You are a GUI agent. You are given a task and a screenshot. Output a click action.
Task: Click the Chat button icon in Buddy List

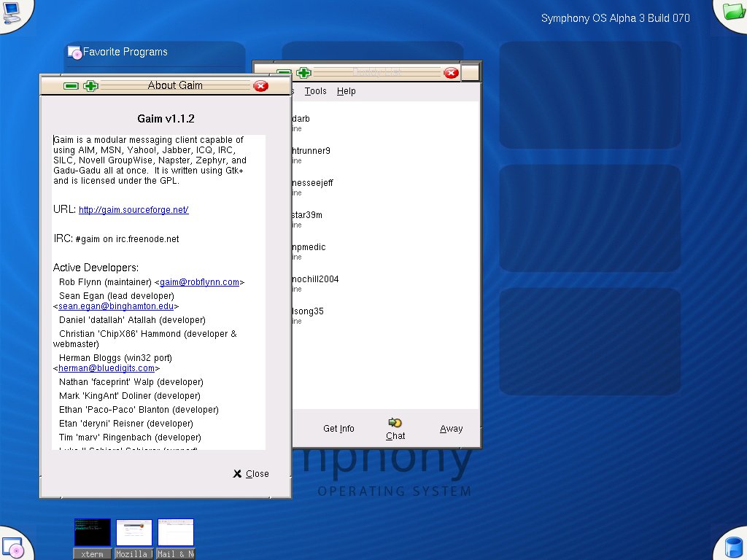(395, 422)
